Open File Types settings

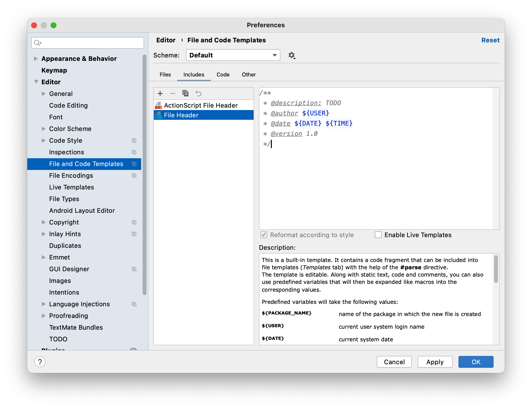pos(64,199)
